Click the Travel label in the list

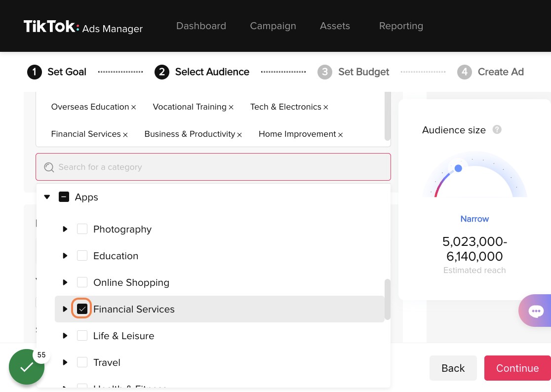[x=107, y=362]
